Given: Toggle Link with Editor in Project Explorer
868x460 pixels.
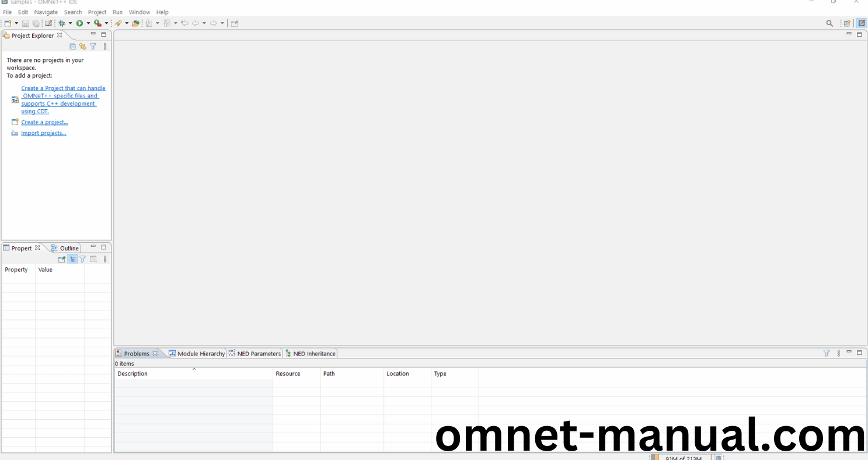Looking at the screenshot, I should point(82,46).
